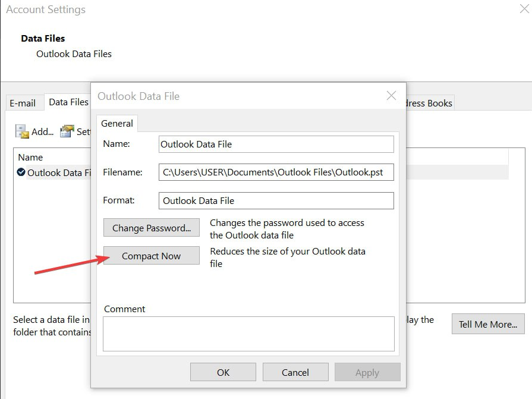Select the Outlook Data File list row
Viewport: 532px width, 399px height.
pyautogui.click(x=54, y=172)
